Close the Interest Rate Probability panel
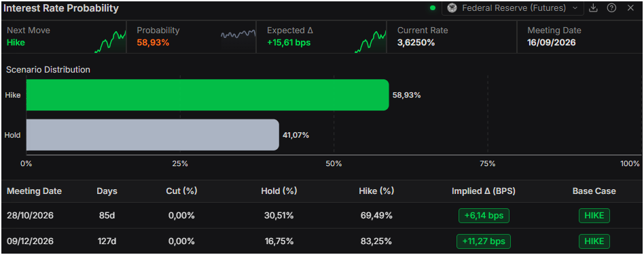644x255 pixels. pyautogui.click(x=630, y=7)
